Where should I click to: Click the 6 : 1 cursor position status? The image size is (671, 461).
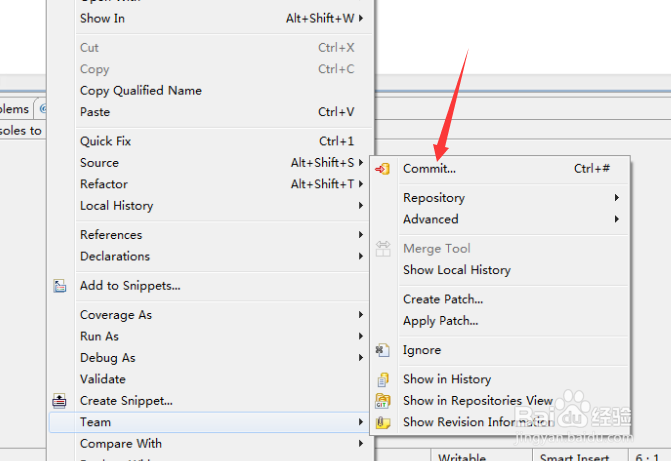649,456
